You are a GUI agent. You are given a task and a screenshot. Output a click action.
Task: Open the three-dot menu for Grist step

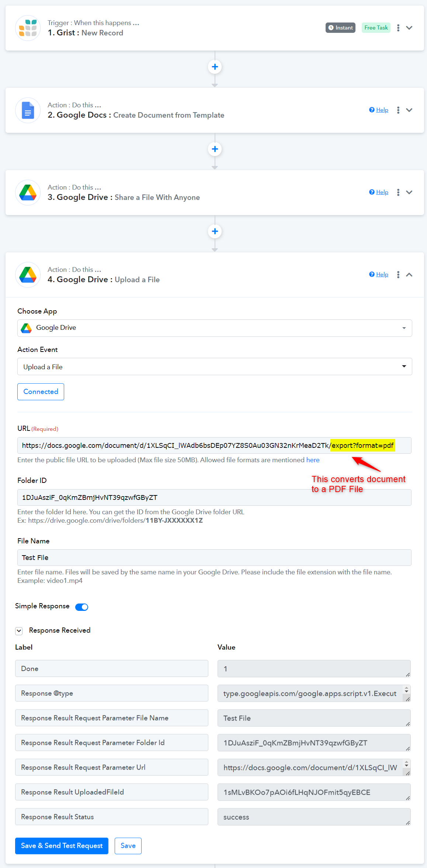click(398, 28)
